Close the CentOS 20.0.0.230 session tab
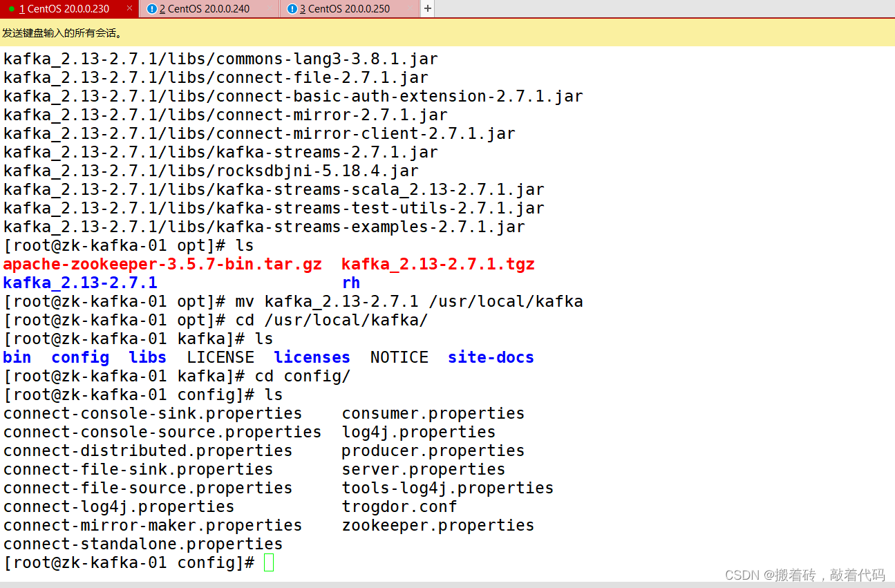895x588 pixels. 129,8
